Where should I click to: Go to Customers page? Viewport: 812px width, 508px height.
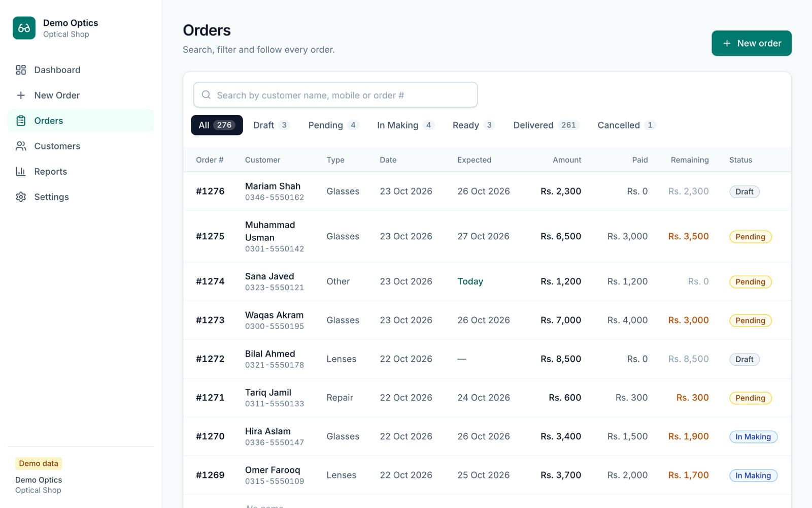pyautogui.click(x=81, y=146)
